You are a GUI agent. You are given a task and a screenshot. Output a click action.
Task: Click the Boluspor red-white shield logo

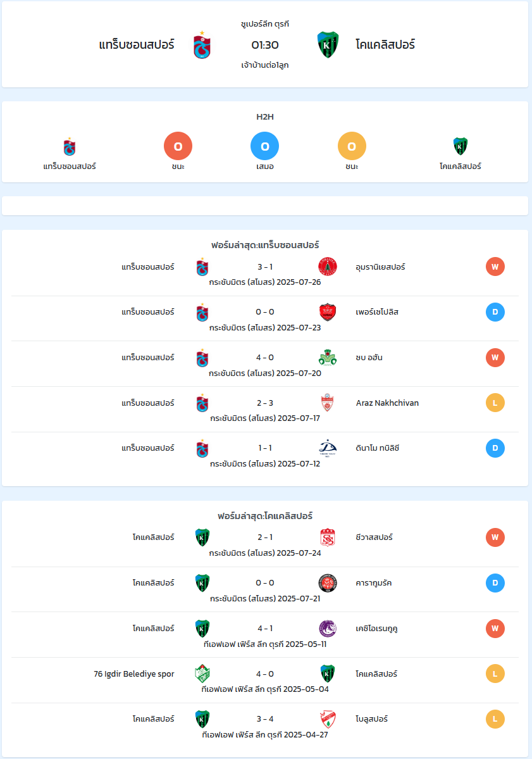(x=328, y=719)
